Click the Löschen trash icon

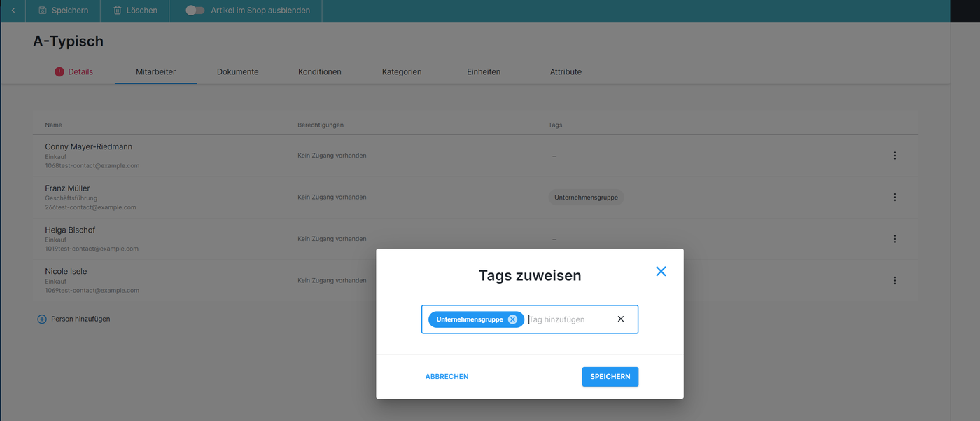point(118,11)
